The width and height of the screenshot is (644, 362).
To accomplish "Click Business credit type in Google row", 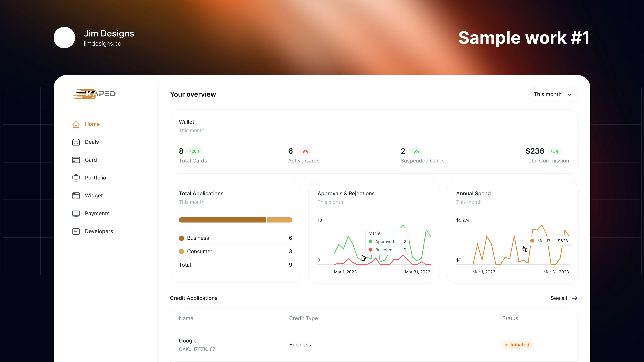I will [x=300, y=345].
